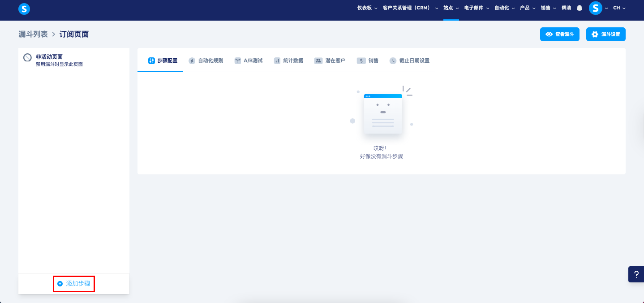The height and width of the screenshot is (303, 644).
Task: Expand the 客户关系管理（CRM） menu
Action: tap(411, 8)
